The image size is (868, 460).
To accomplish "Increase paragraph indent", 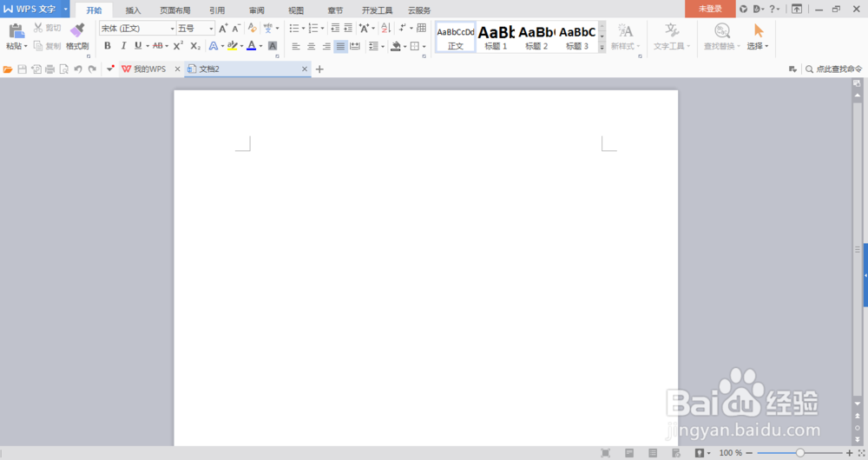I will (348, 28).
